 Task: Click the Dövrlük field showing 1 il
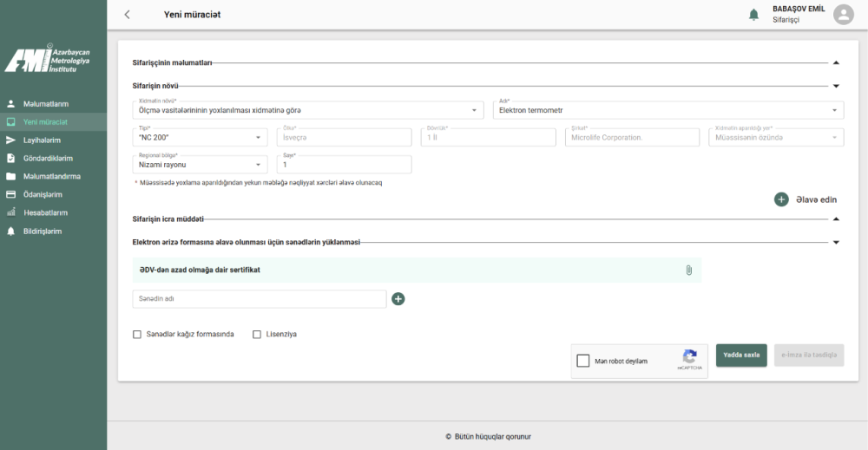(x=488, y=137)
